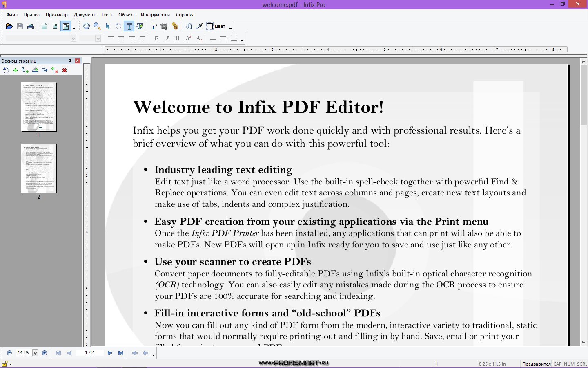Open the Просмотр menu

pos(56,15)
